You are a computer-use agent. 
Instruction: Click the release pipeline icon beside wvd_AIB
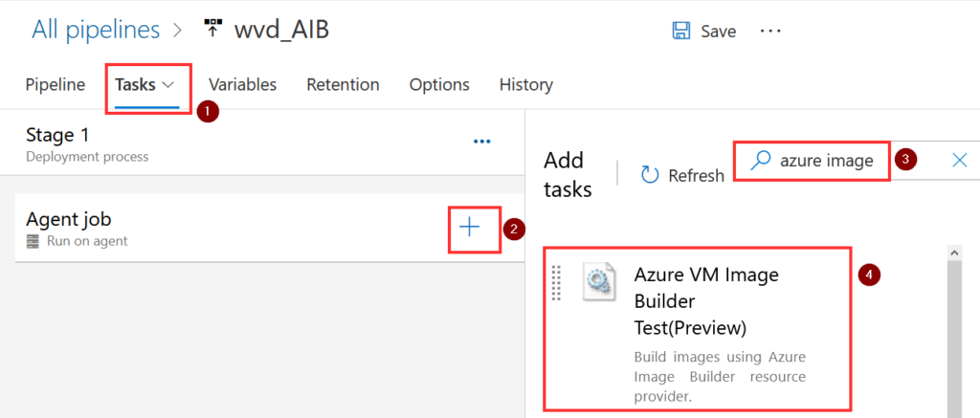coord(212,29)
